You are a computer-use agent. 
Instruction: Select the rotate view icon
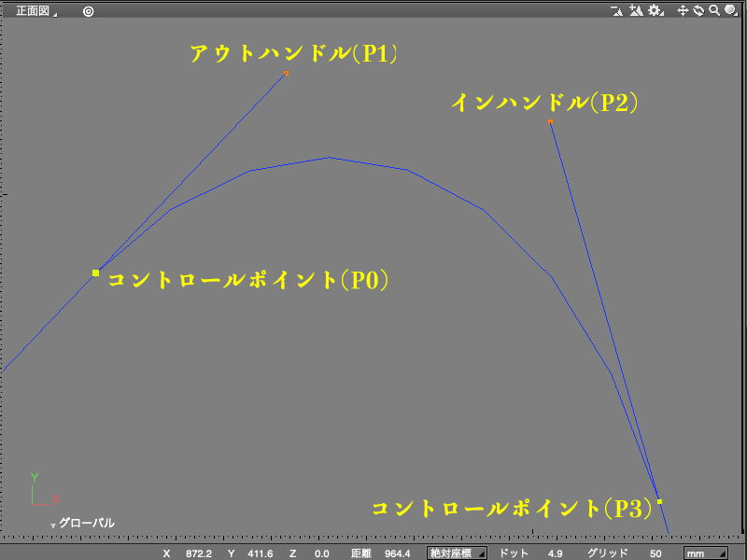point(698,10)
